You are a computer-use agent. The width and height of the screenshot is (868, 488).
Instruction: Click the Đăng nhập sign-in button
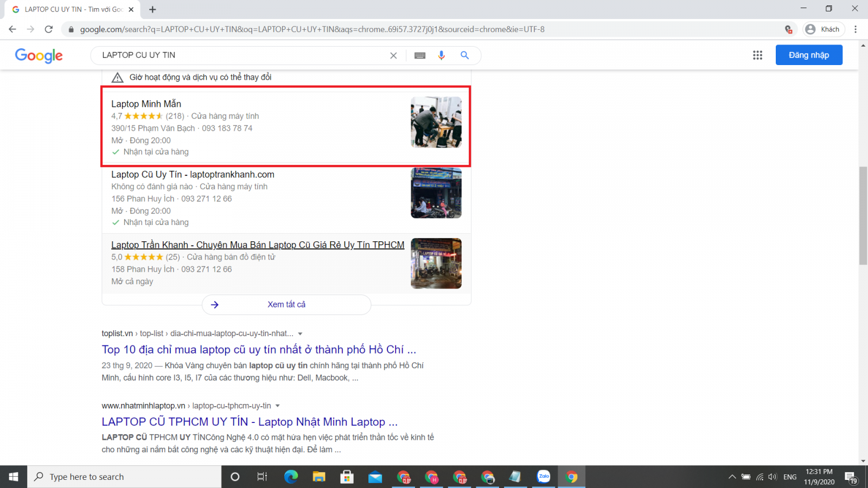809,55
